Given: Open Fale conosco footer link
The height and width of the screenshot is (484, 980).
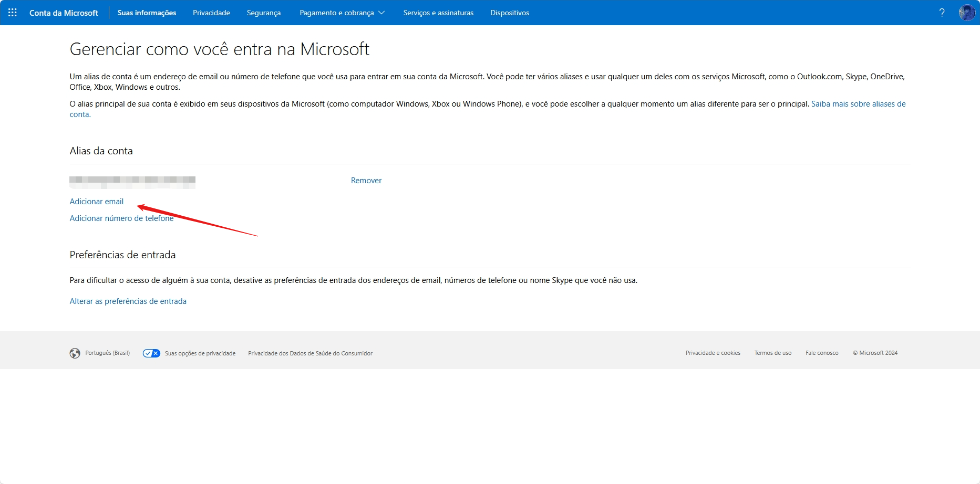Looking at the screenshot, I should (822, 353).
